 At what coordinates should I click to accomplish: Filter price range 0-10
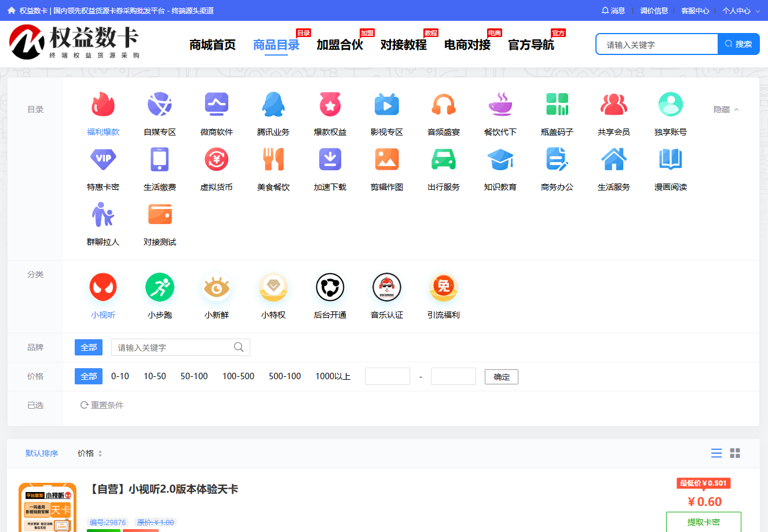click(120, 376)
